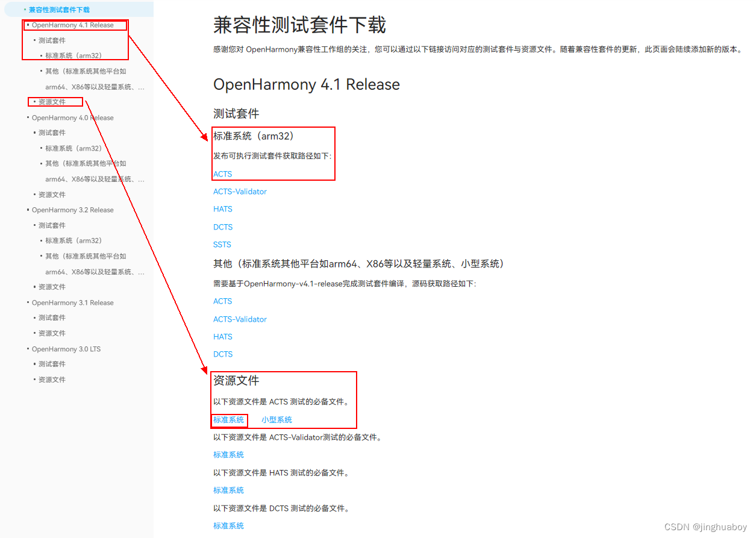The width and height of the screenshot is (756, 538).
Task: Select 其他 entry under 3.2 Release sidebar
Action: tap(95, 264)
